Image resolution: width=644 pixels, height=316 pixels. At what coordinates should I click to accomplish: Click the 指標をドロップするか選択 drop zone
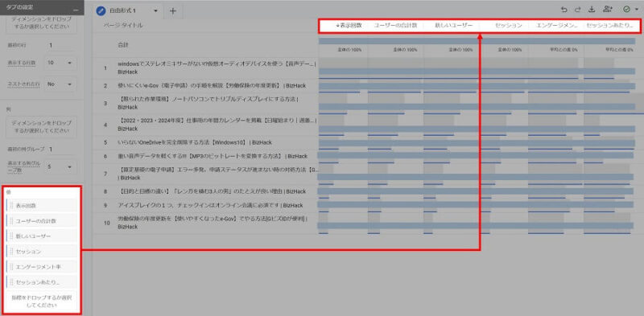pyautogui.click(x=42, y=302)
